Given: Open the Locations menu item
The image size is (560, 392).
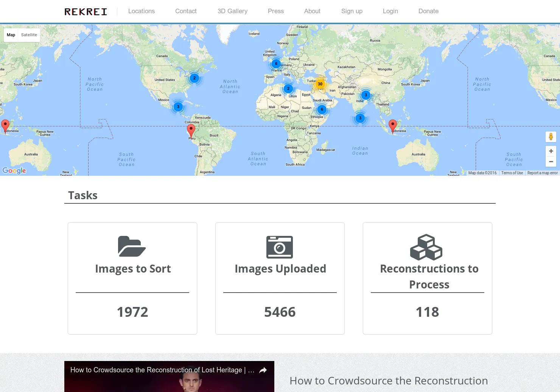Looking at the screenshot, I should 142,11.
